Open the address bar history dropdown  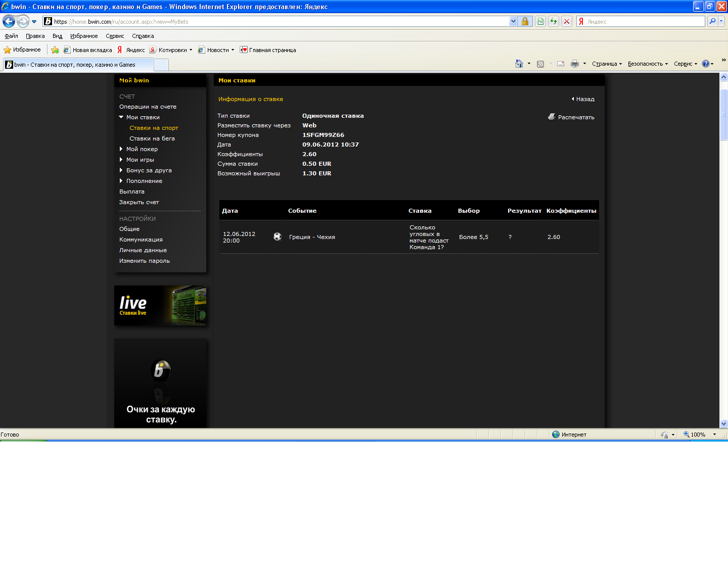coord(513,21)
